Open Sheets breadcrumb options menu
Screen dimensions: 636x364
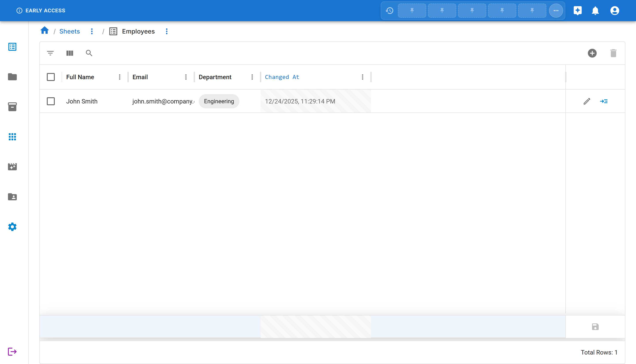[92, 31]
